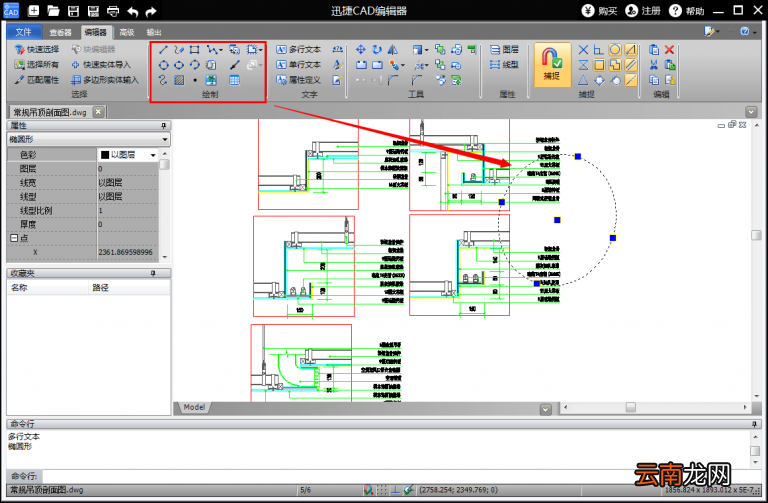Viewport: 768px width, 503px height.
Task: Insert a table with the grid icon
Action: [x=235, y=80]
